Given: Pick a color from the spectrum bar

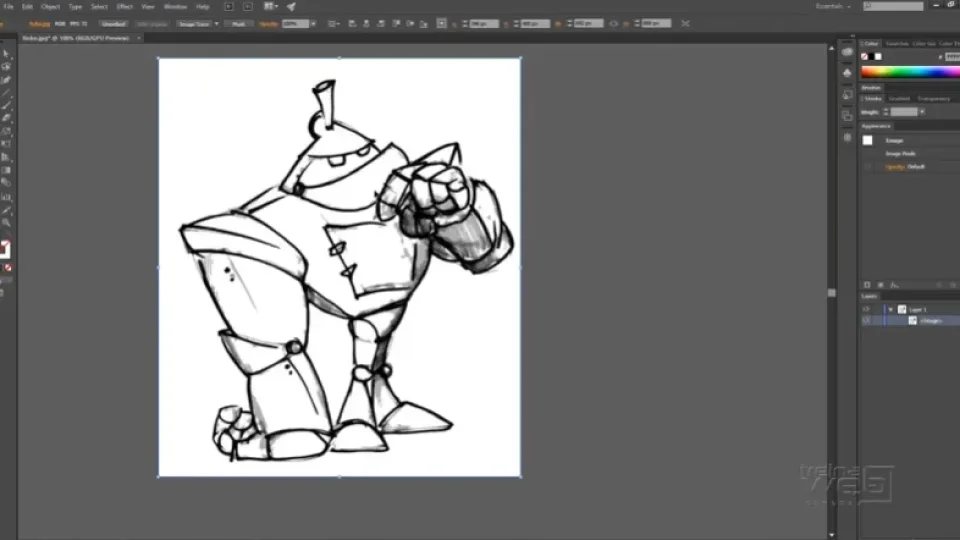Looking at the screenshot, I should 910,72.
